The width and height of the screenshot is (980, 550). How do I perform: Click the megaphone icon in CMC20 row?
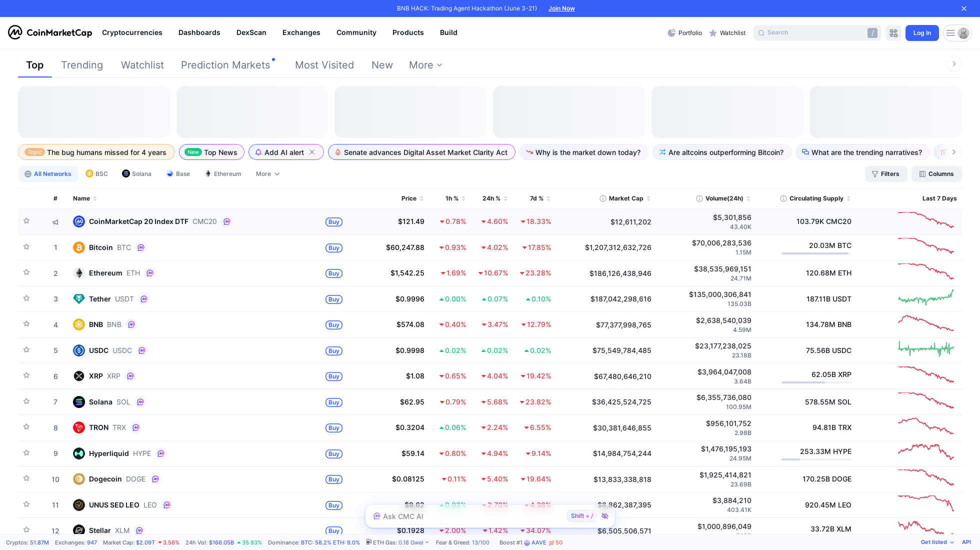[x=55, y=222]
